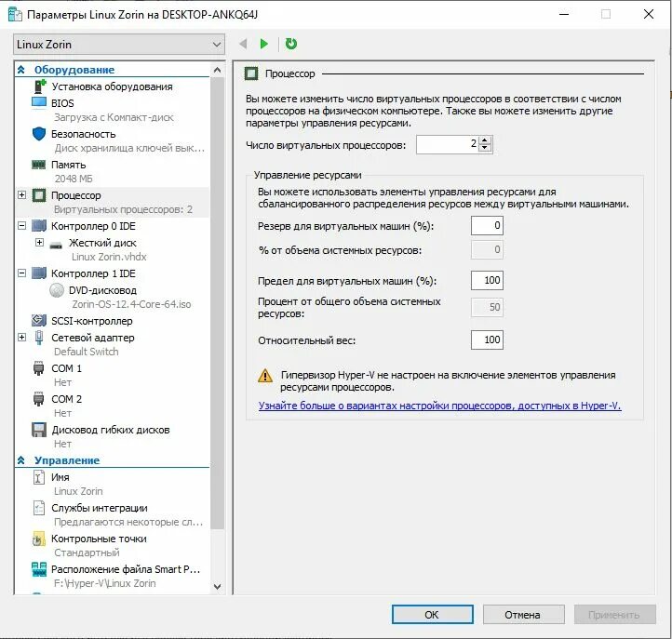The width and height of the screenshot is (672, 639).
Task: Select Дисковод гибких дисков item
Action: point(111,430)
